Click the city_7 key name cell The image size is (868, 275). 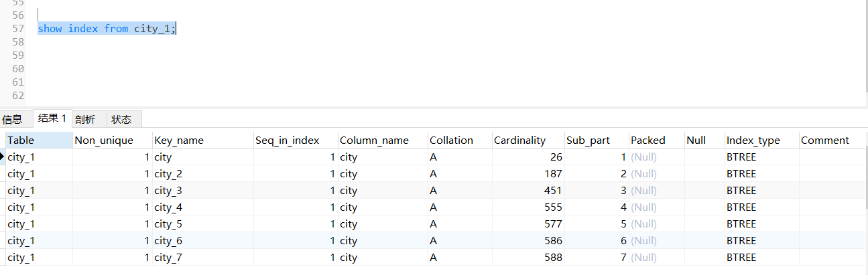[202, 258]
